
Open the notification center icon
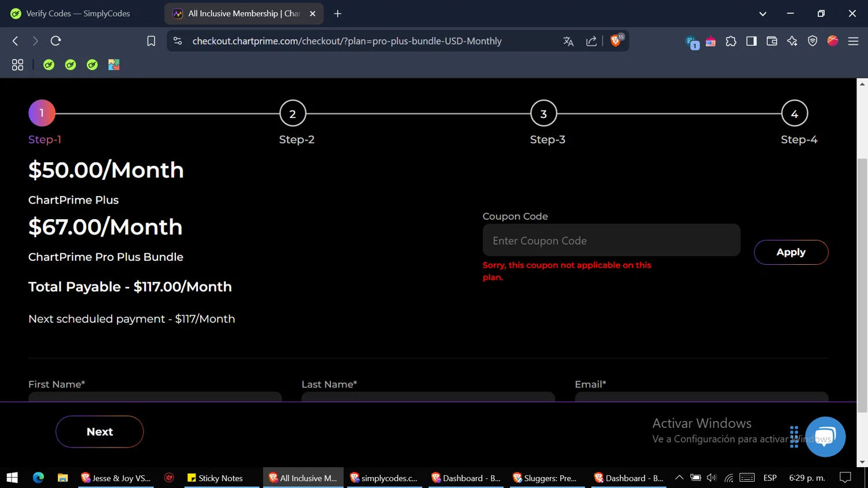click(x=845, y=478)
